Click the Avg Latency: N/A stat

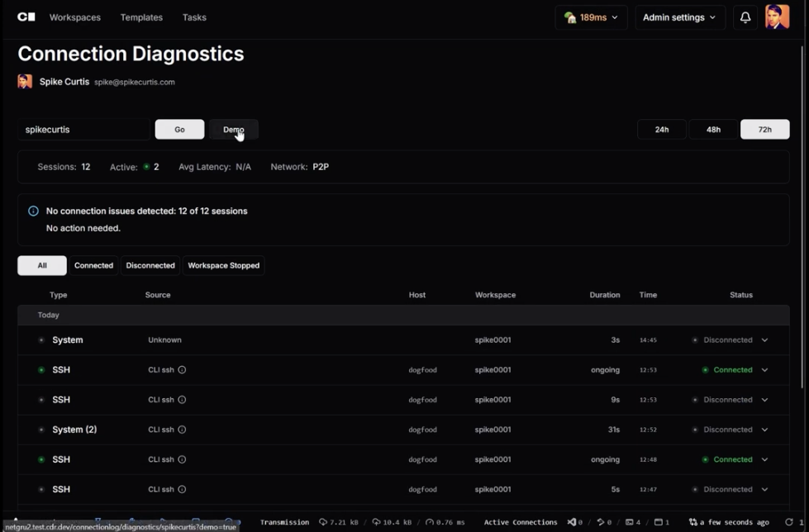(x=215, y=167)
